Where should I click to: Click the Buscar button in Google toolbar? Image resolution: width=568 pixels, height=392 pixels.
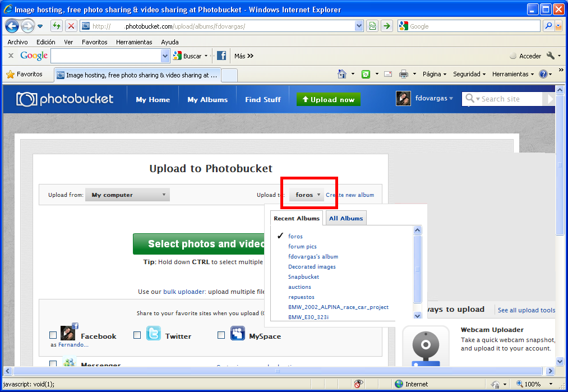(x=187, y=56)
